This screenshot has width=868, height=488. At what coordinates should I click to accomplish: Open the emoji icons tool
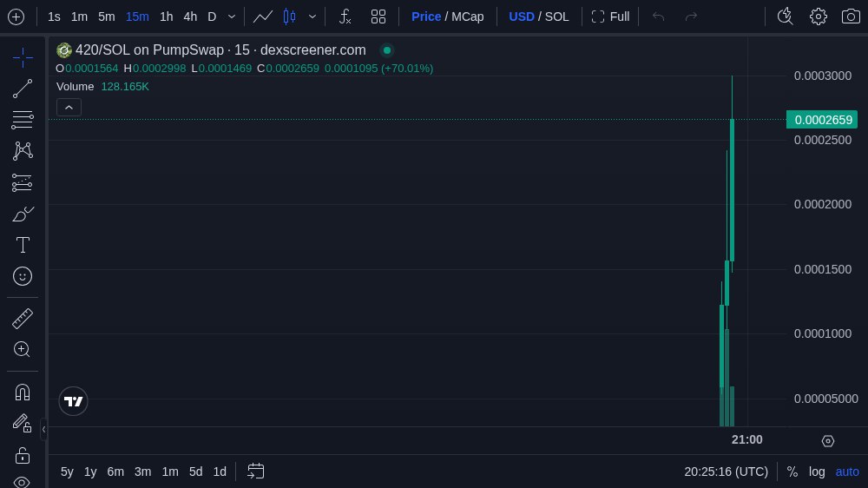point(23,276)
